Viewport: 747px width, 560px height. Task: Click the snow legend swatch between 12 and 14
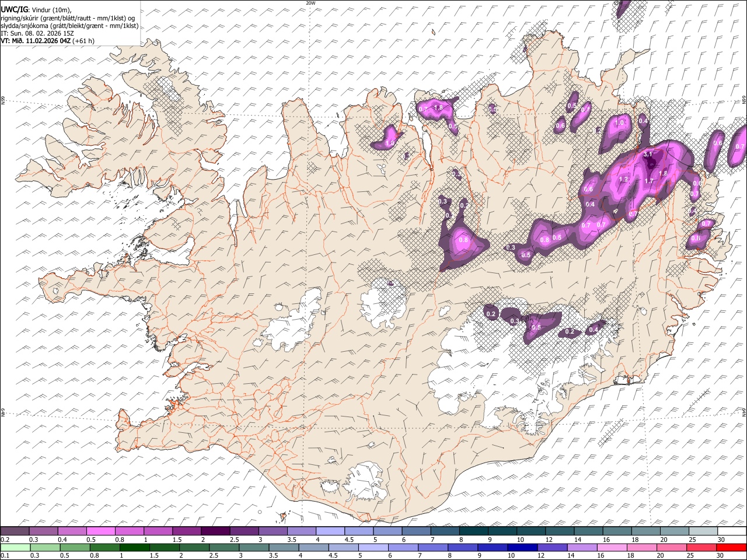click(x=560, y=531)
